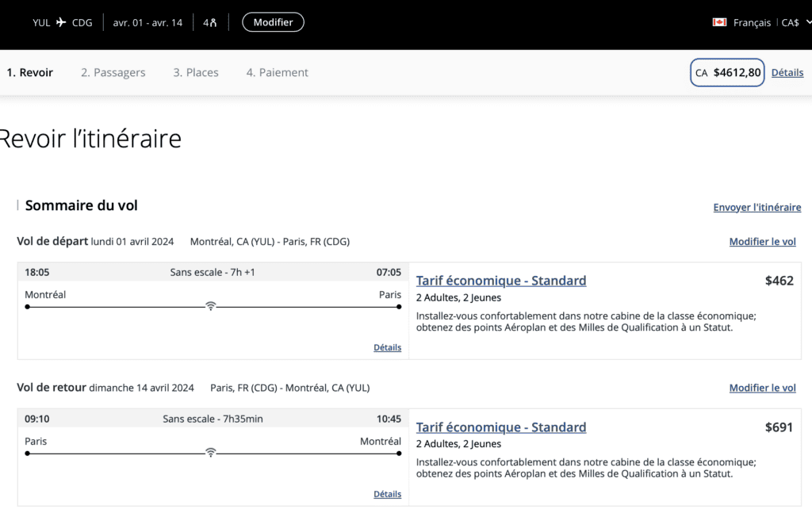Image resolution: width=812 pixels, height=513 pixels.
Task: Go to the 2. Passagers step
Action: click(113, 72)
